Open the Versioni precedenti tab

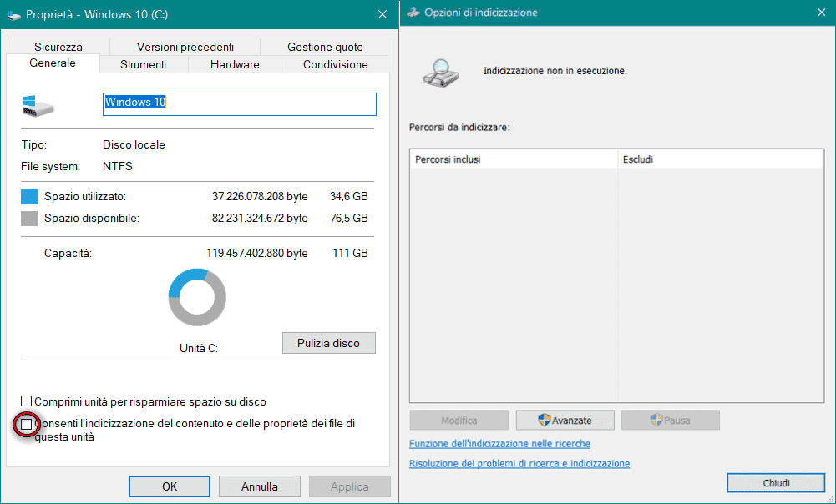(185, 47)
